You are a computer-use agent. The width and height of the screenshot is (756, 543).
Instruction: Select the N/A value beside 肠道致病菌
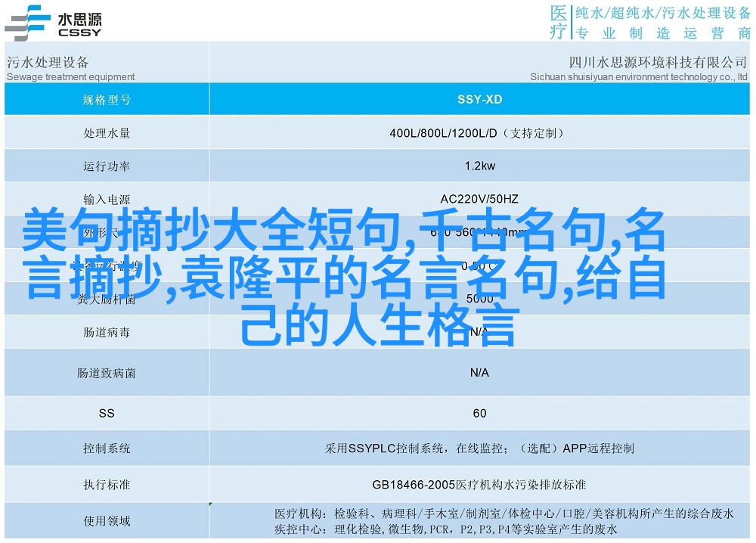(479, 372)
